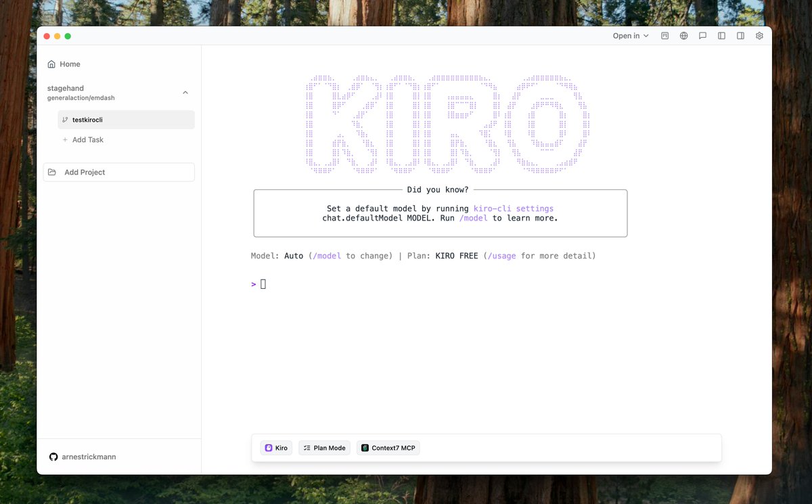The height and width of the screenshot is (504, 812).
Task: Click the Context7 logo icon
Action: tap(365, 448)
